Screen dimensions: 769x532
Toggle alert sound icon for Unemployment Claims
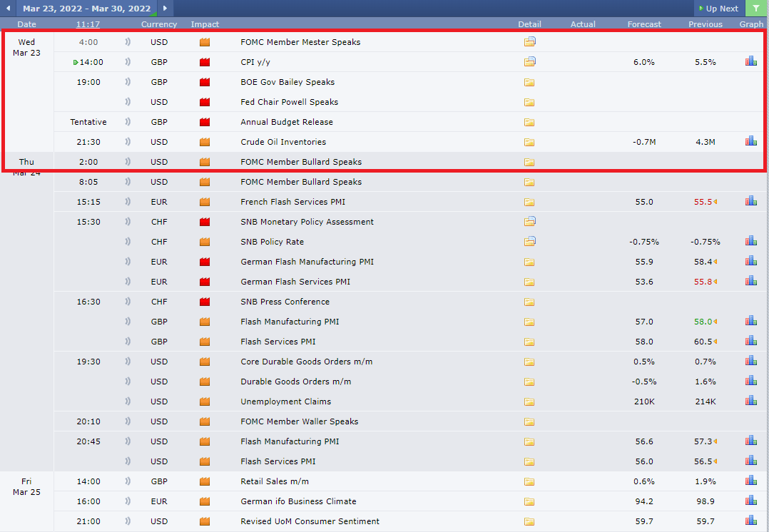pos(128,401)
